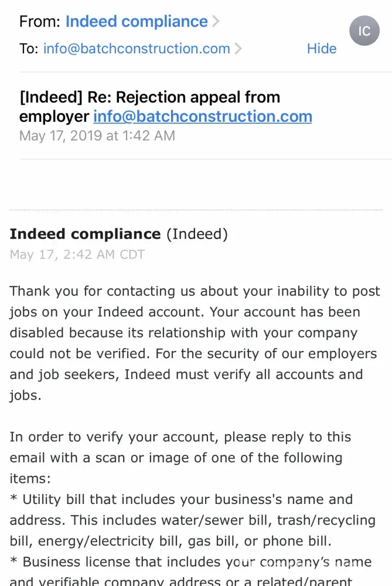Tap the '(Indeed)' text after sender name
392x586 pixels.
point(197,234)
